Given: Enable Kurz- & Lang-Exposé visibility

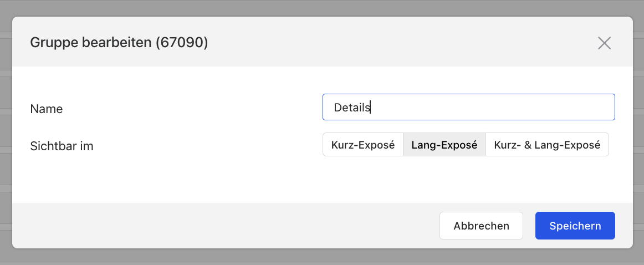Looking at the screenshot, I should [547, 145].
